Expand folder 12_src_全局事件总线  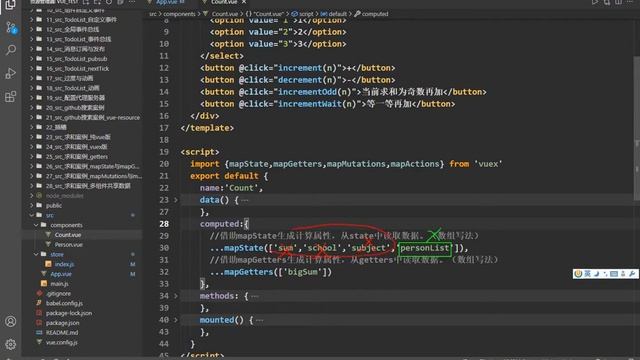[x=32, y=29]
